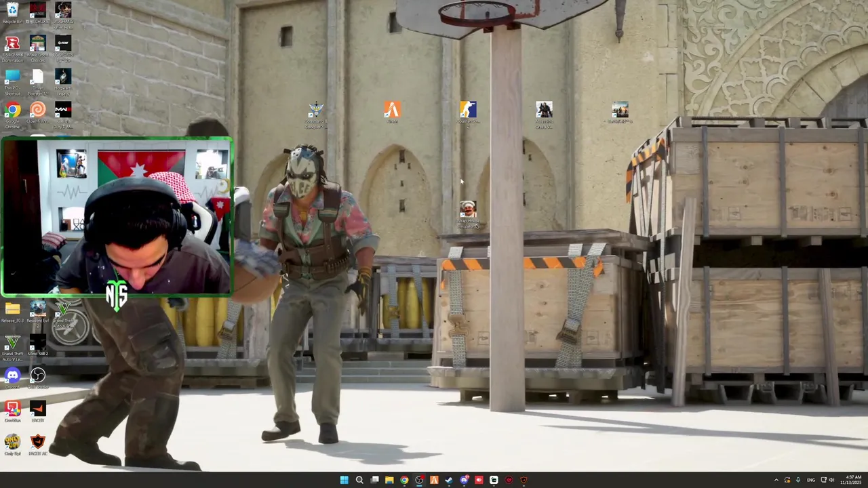Viewport: 868px width, 488px height.
Task: Open Driver Booster 12 shortcut
Action: click(38, 81)
